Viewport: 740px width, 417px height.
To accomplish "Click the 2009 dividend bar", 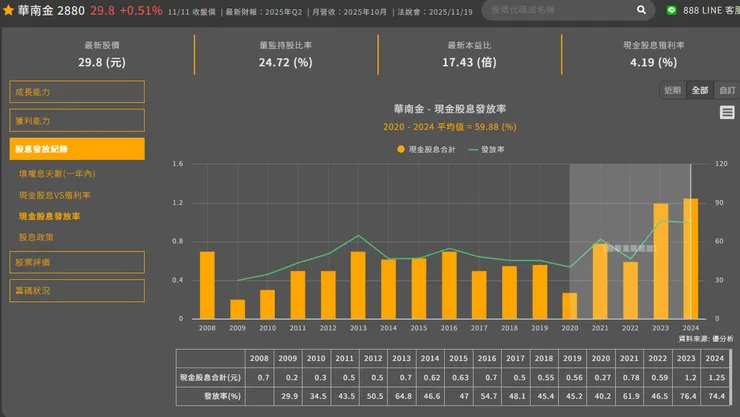I will (x=237, y=309).
